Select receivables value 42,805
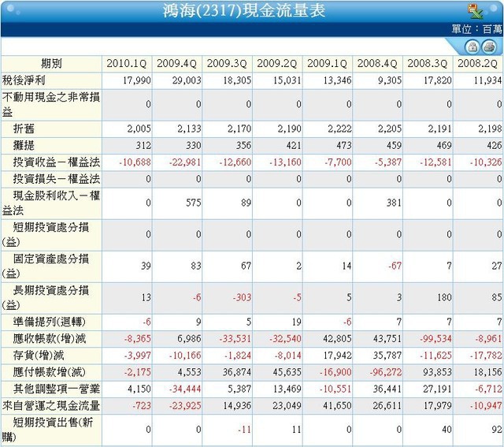504x447 pixels. (x=338, y=338)
